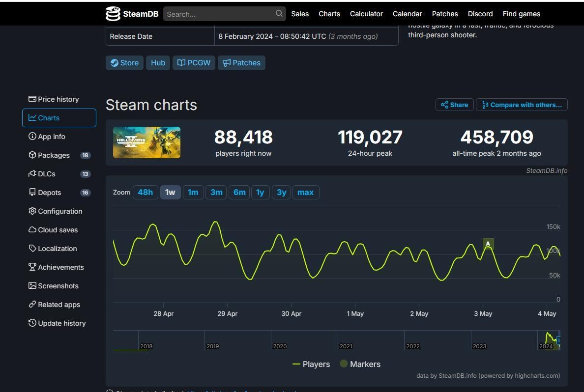This screenshot has width=584, height=392.
Task: Open the Update history section
Action: click(57, 323)
